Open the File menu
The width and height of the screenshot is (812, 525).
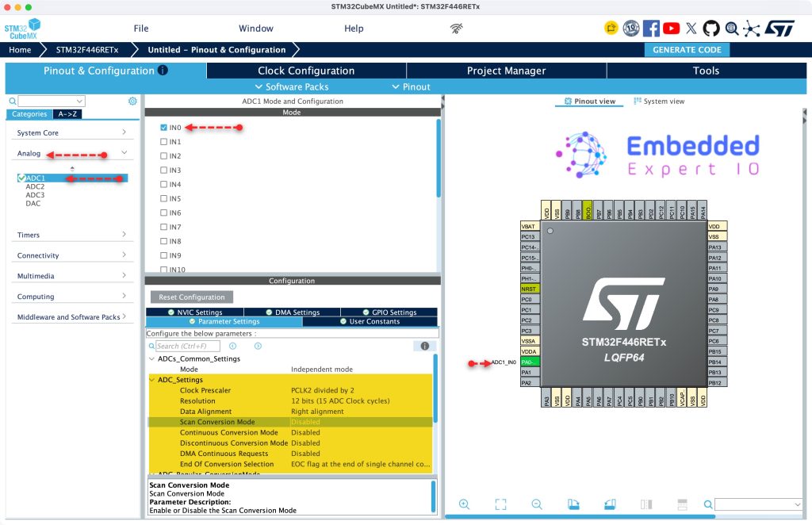[141, 29]
